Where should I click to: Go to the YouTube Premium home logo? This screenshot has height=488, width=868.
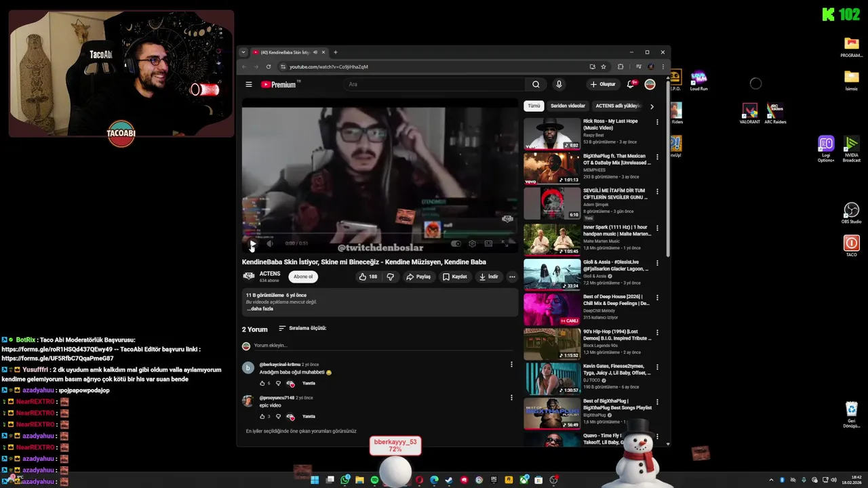[279, 85]
